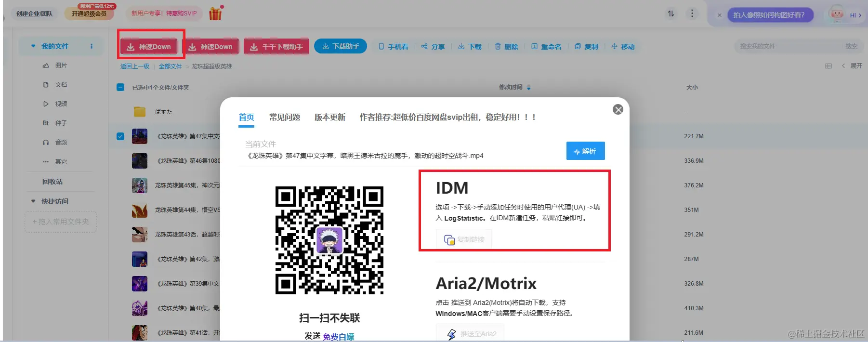Open the three-dot more menu in top bar
Image resolution: width=868 pixels, height=342 pixels.
[x=692, y=13]
